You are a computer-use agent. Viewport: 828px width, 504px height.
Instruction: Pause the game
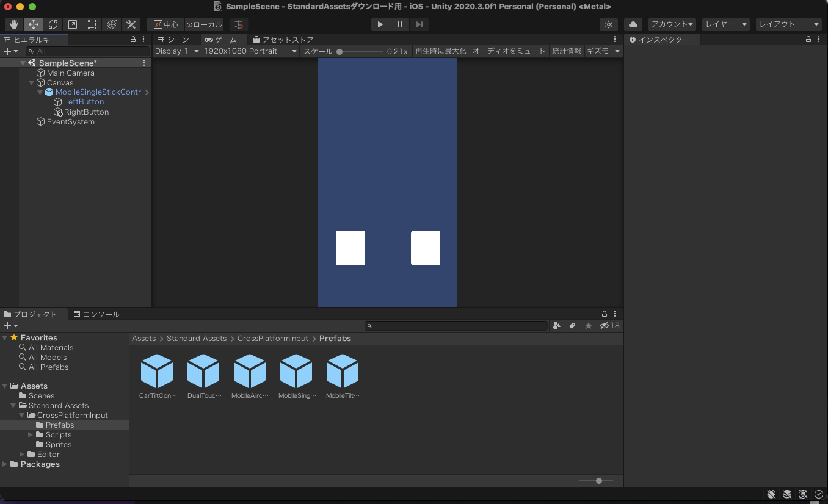click(x=400, y=24)
